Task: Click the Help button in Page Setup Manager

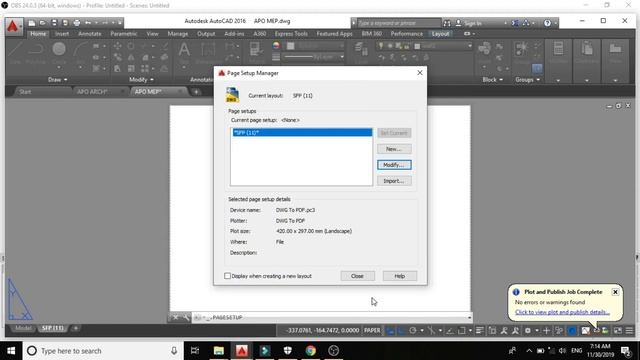Action: [x=400, y=276]
